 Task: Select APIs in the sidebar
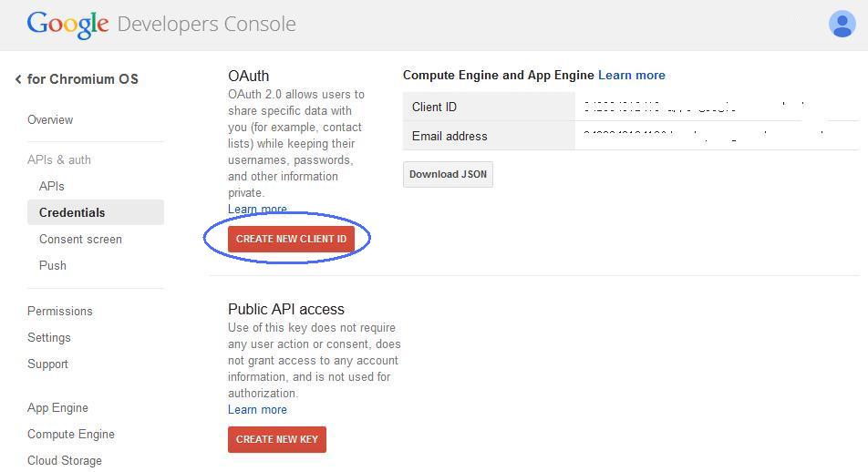coord(52,186)
